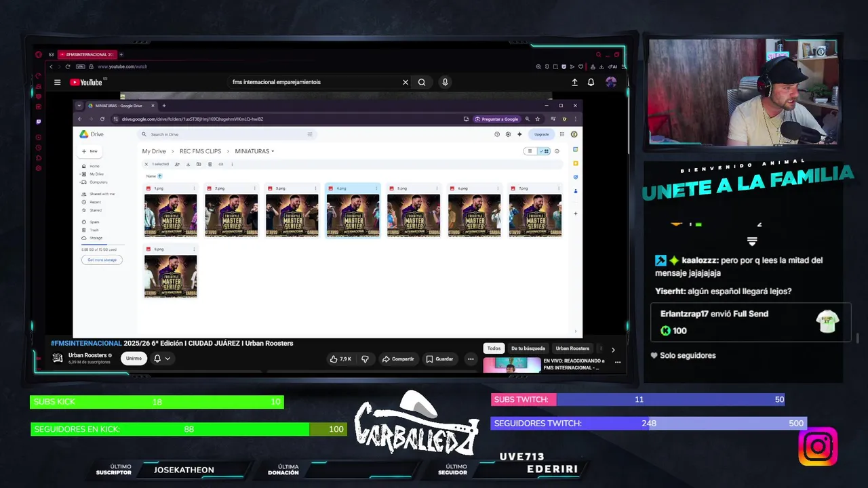Move selected file to trash icon
This screenshot has width=868, height=488.
pos(210,164)
